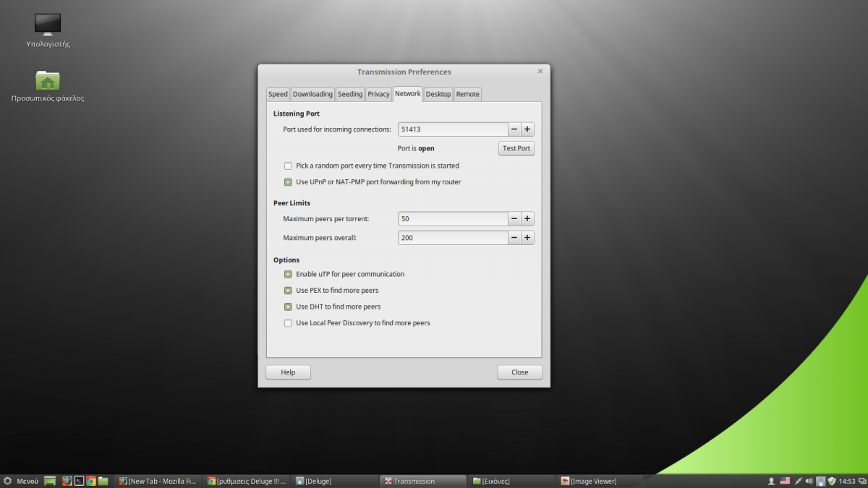Open the file manager panel launcher

pos(103,481)
